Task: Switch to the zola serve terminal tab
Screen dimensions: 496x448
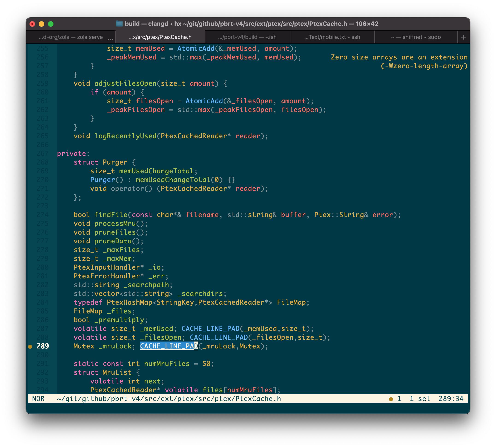Action: click(x=71, y=37)
